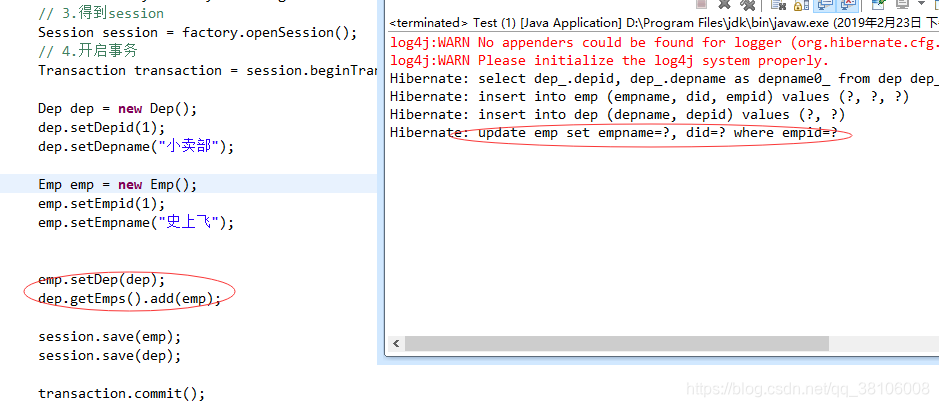939x407 pixels.
Task: Click the emp.setEmpname("史上飞") line
Action: (x=136, y=223)
